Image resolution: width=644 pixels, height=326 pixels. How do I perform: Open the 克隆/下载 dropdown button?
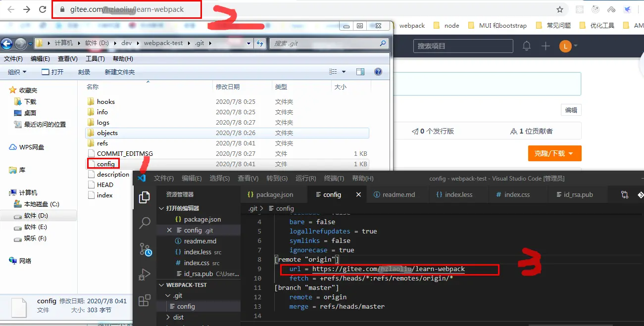pos(554,153)
